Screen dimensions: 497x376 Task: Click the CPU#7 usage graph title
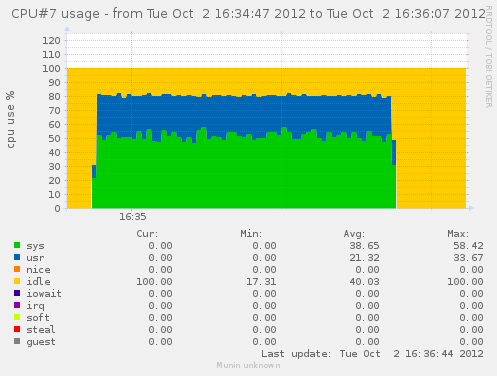[248, 14]
